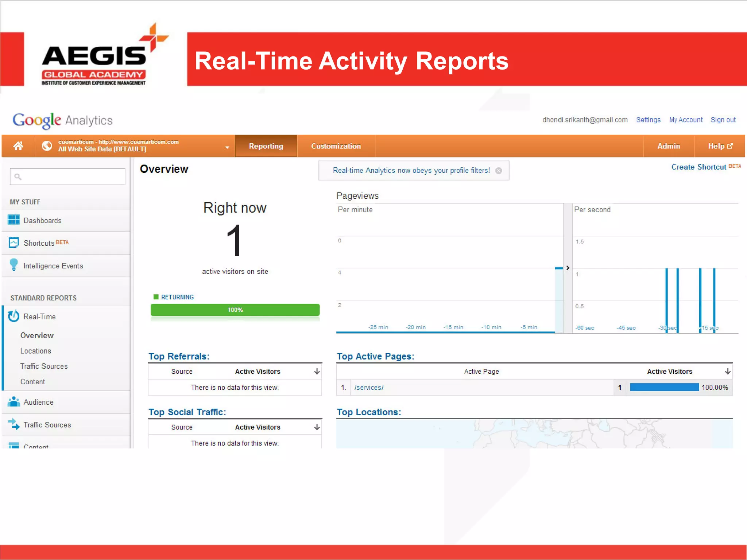Sort Top Social Traffic by Active Visitors arrow
This screenshot has height=560, width=747.
coord(317,427)
